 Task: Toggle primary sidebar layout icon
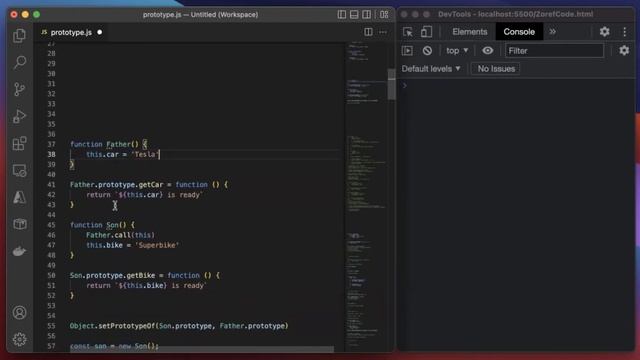[x=342, y=15]
